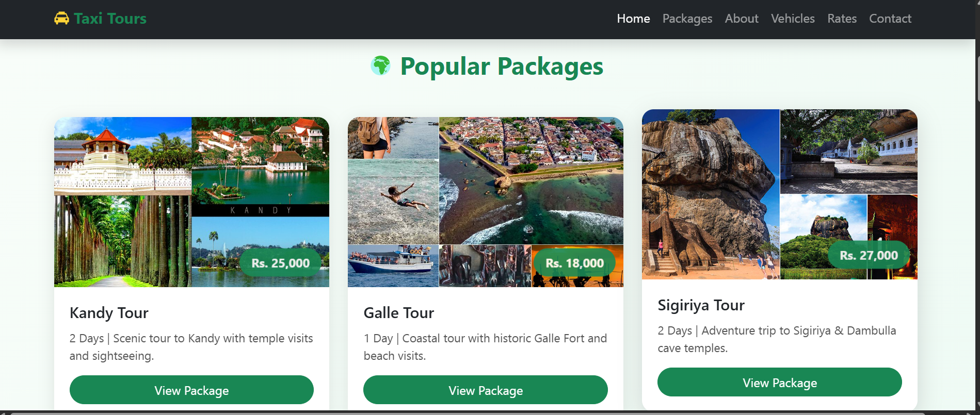Click View Package for Kandy Tour

(191, 390)
